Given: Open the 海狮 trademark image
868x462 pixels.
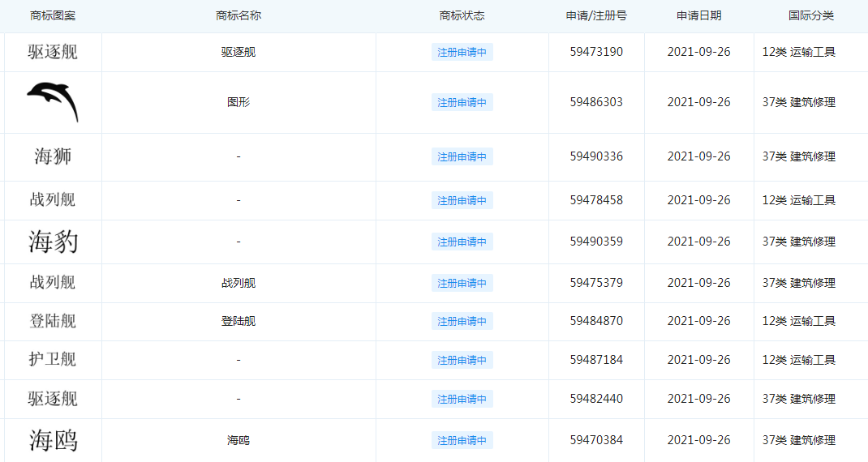Looking at the screenshot, I should pos(53,156).
